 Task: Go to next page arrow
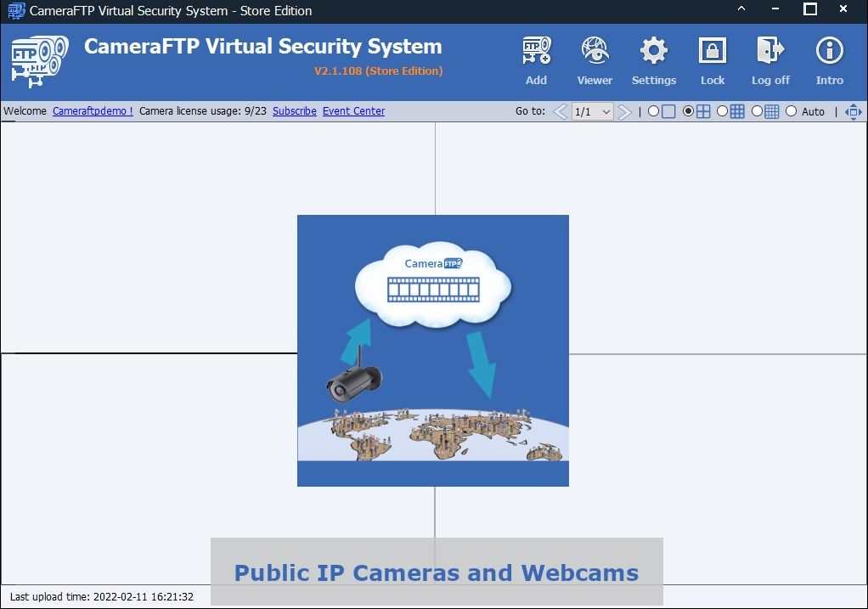tap(624, 112)
